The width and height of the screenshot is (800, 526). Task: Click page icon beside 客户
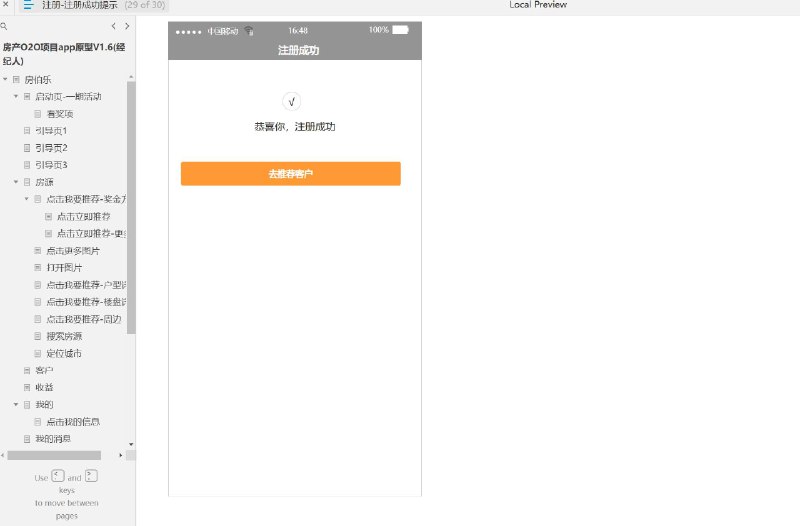[x=27, y=370]
